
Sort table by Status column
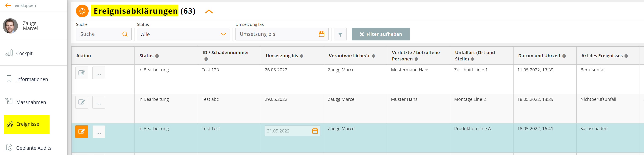click(157, 56)
